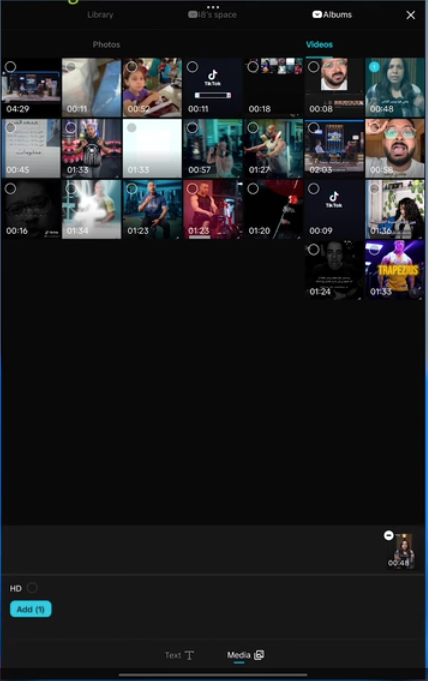Screen dimensions: 428x681
Task: Select the 04:29 video's selection circle
Action: [x=10, y=66]
